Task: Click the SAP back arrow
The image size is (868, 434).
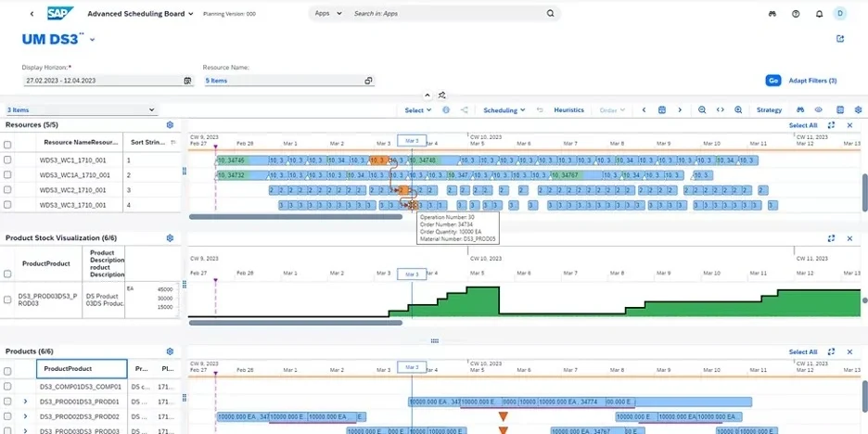Action: click(32, 14)
